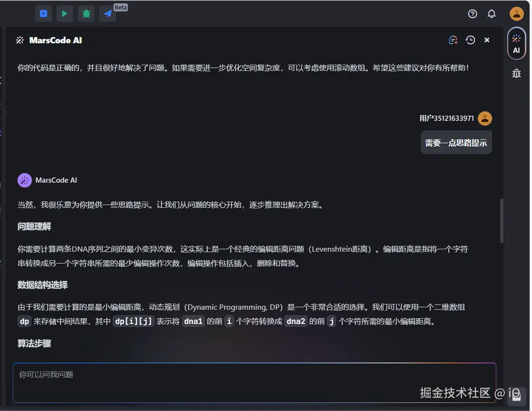Viewport: 532px width, 411px height.
Task: Click the 需要一点思路提示 message bubble
Action: pyautogui.click(x=456, y=143)
